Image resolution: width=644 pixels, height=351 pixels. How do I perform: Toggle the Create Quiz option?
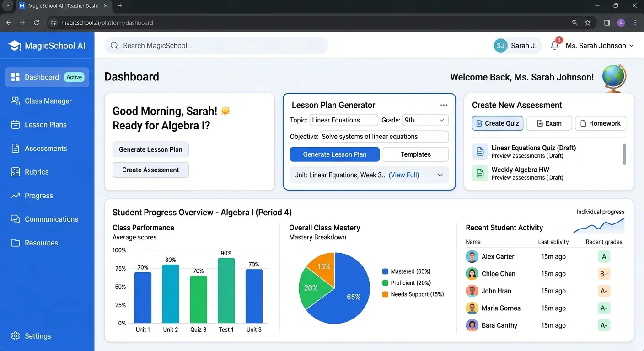(x=497, y=123)
